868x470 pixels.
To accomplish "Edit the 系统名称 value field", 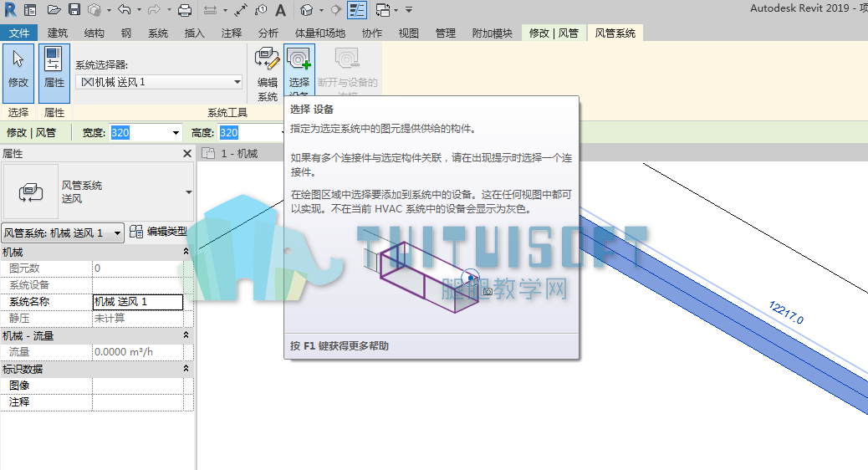I will 138,302.
